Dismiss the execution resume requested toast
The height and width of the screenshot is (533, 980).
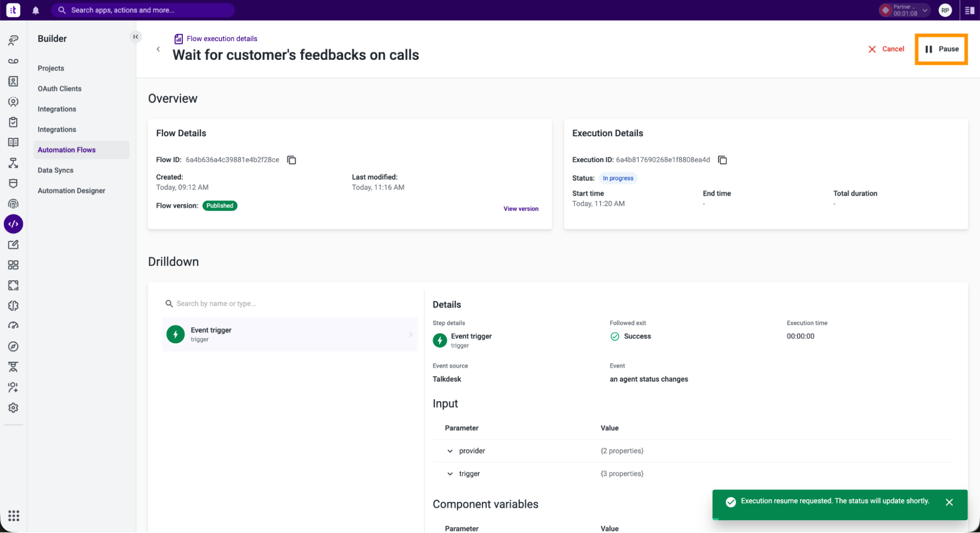click(949, 502)
